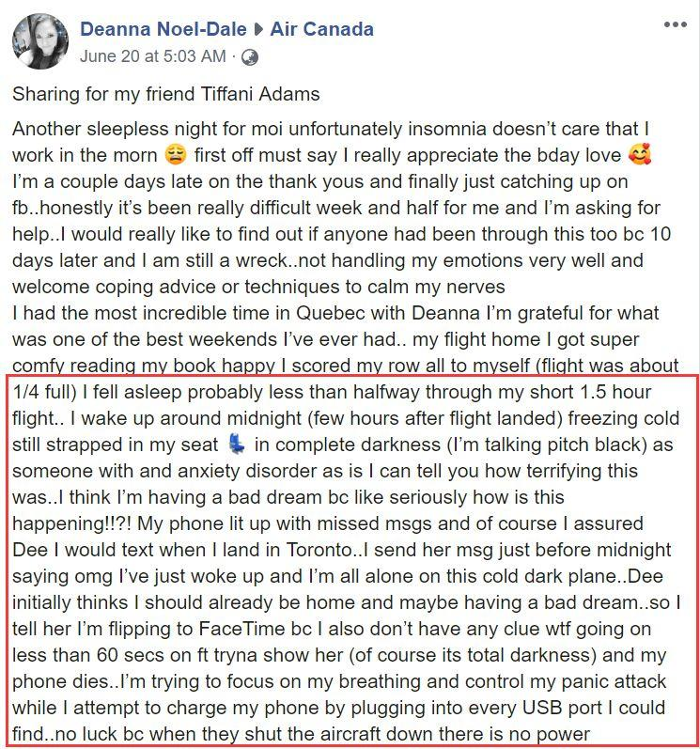Screen dimensions: 700x749
Task: Click the weary face emoji after 'morn'
Action: coord(176,156)
